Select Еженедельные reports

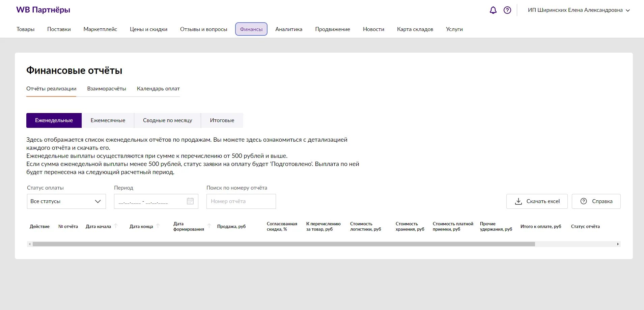(x=54, y=120)
